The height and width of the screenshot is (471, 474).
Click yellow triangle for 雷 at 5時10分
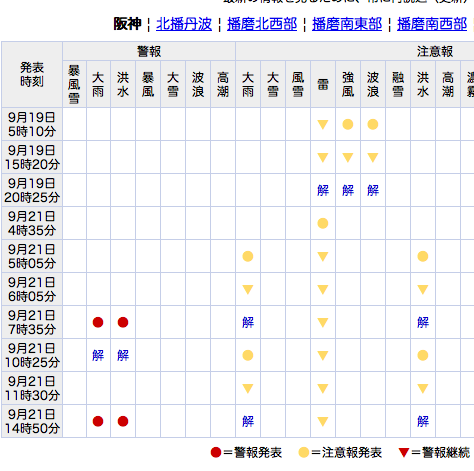(323, 125)
